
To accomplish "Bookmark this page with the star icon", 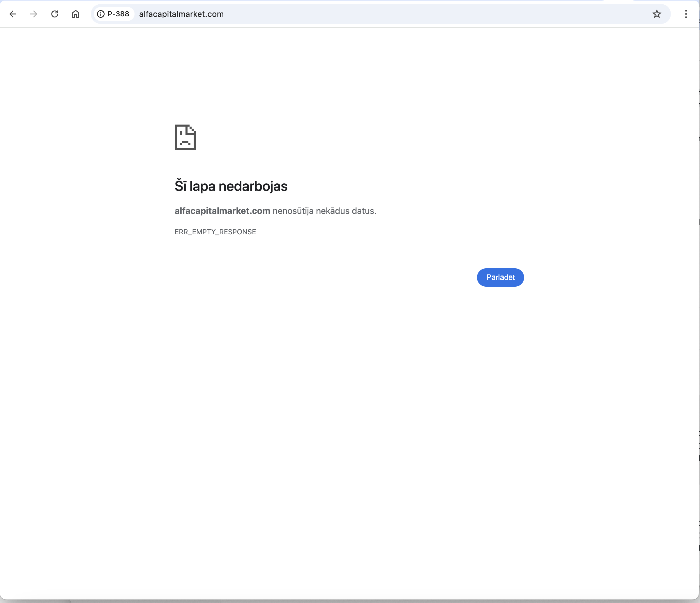I will coord(656,14).
